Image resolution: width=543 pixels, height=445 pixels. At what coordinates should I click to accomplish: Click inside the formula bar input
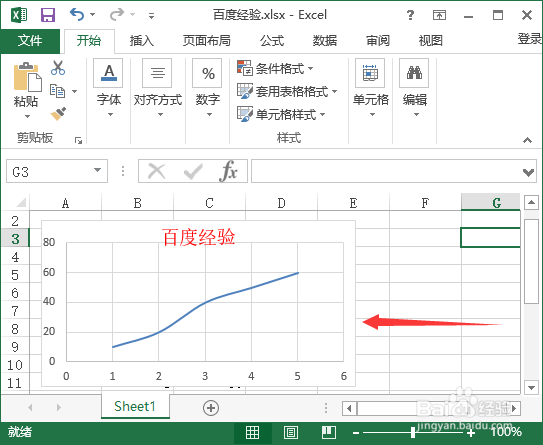click(x=386, y=171)
